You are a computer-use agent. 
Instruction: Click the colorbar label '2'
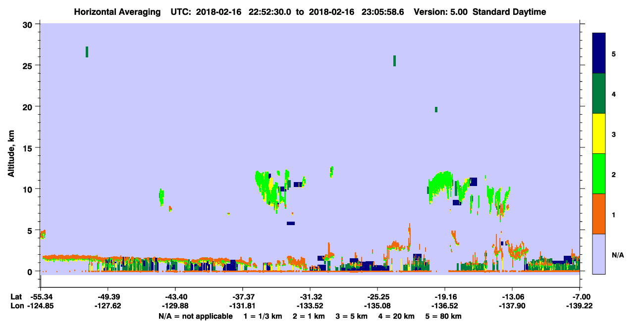tap(614, 174)
